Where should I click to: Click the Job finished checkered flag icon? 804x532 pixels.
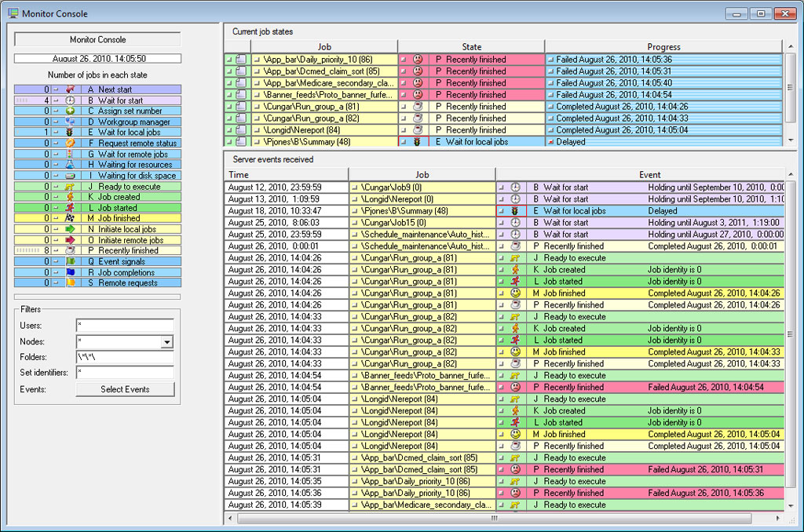(70, 218)
